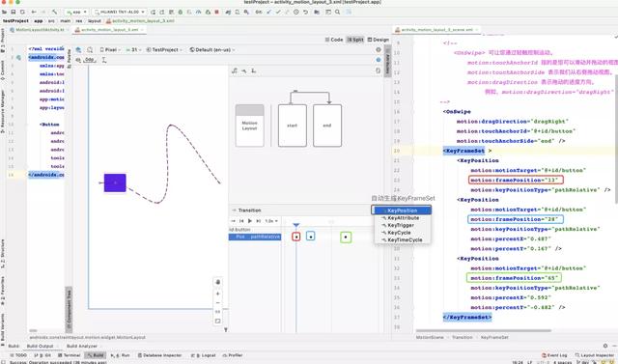Open the Component Tree side panel
618x364 pixels.
(x=69, y=310)
